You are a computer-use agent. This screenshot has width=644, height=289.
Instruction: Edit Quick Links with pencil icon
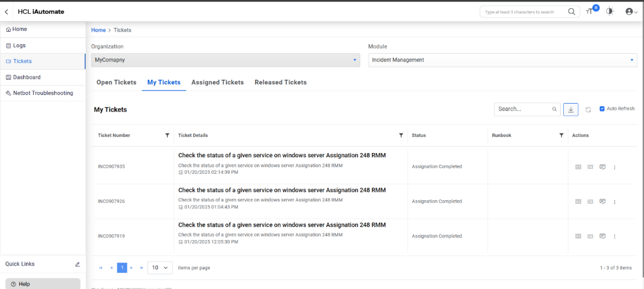point(78,264)
